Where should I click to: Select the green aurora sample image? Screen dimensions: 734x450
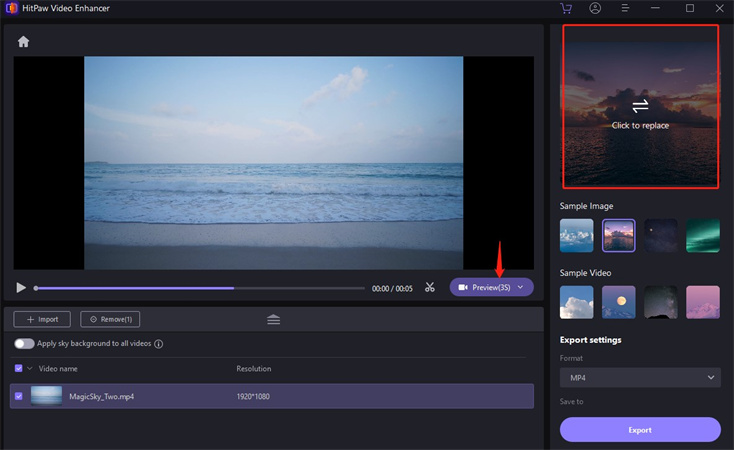[x=703, y=235]
